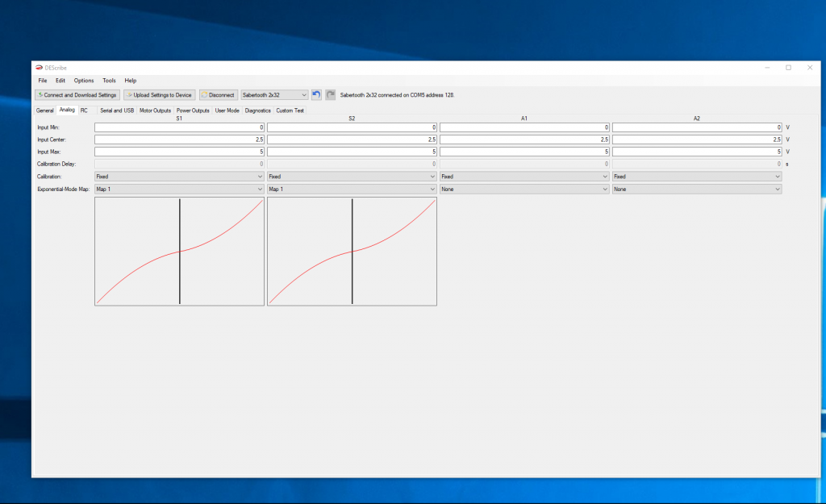Click the S2 Input Max field
Image resolution: width=826 pixels, height=504 pixels.
click(352, 152)
